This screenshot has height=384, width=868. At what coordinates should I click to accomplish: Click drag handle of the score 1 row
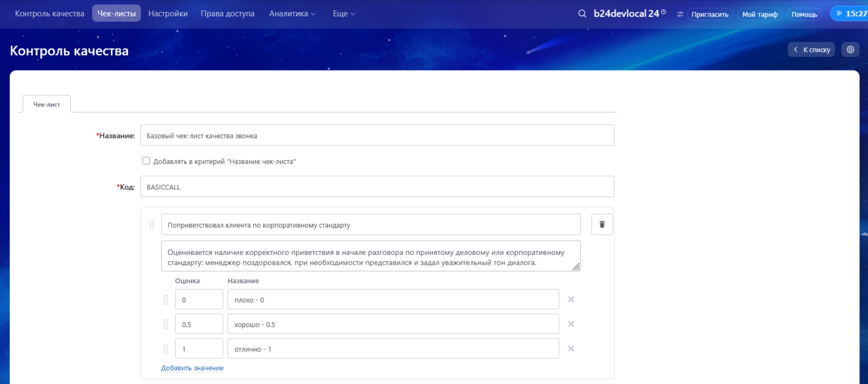(166, 349)
